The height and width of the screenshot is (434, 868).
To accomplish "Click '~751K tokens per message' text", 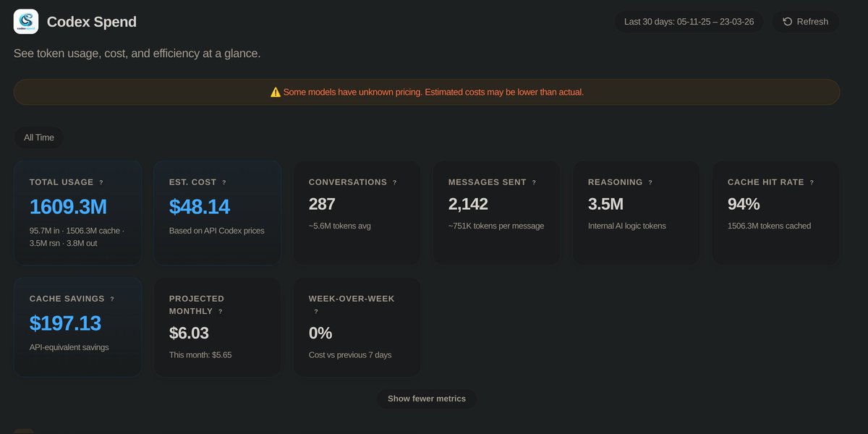I will [496, 226].
